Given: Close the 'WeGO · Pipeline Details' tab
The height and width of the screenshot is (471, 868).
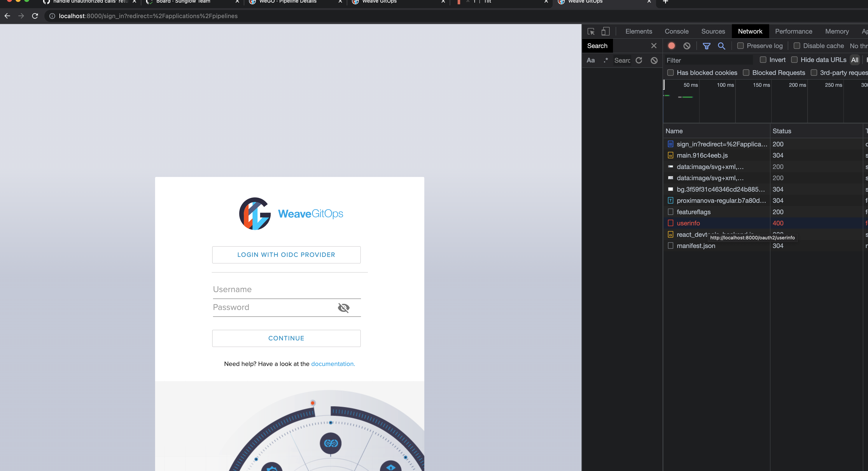Looking at the screenshot, I should 340,2.
